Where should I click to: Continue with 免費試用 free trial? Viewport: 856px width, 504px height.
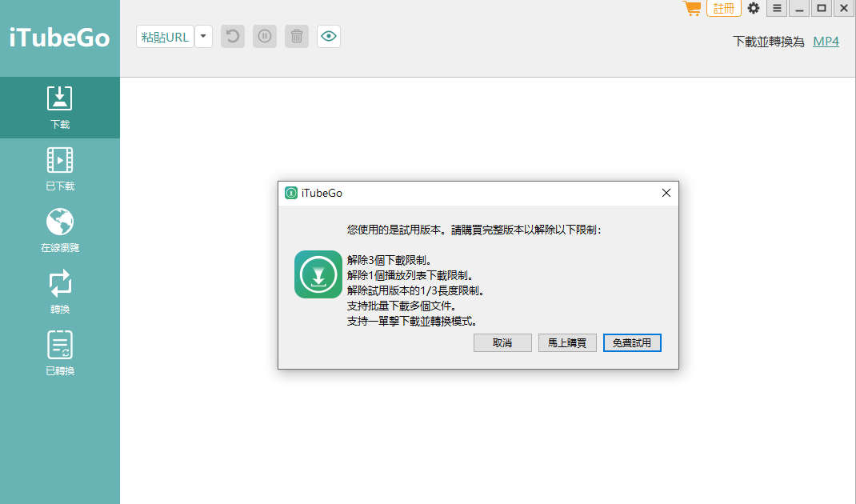coord(632,342)
